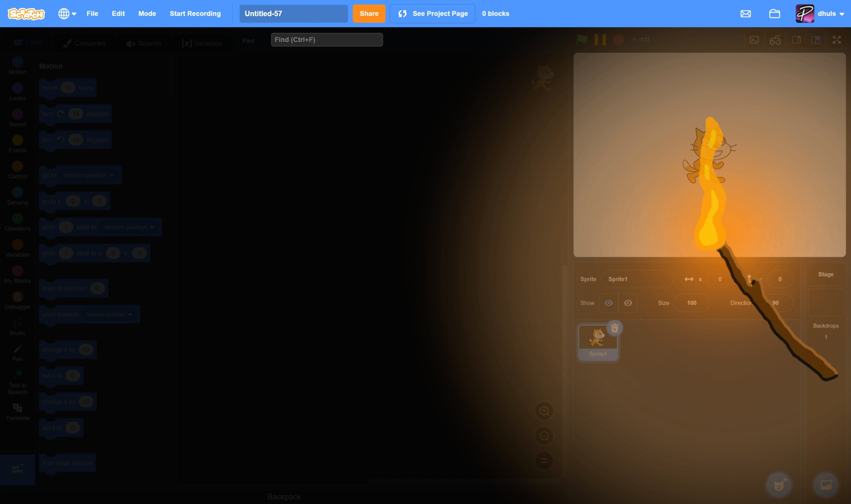This screenshot has height=504, width=851.
Task: Click the green flag to run project
Action: tap(582, 39)
